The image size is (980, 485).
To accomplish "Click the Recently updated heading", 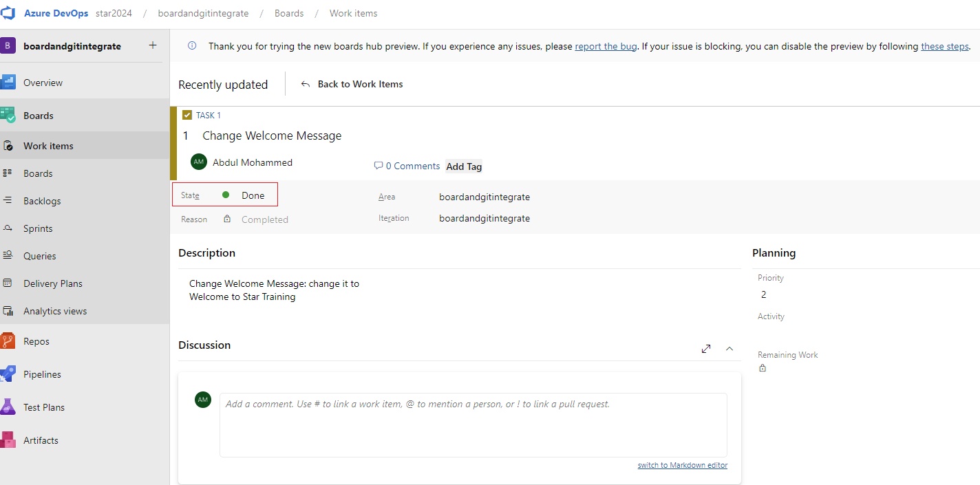I will tap(223, 85).
